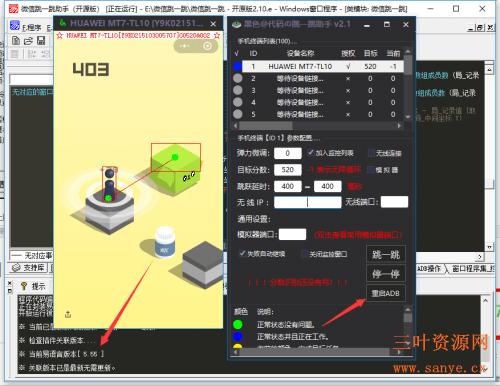Click the E-language IDE app icon in title bar
The width and height of the screenshot is (500, 386).
[x=13, y=8]
